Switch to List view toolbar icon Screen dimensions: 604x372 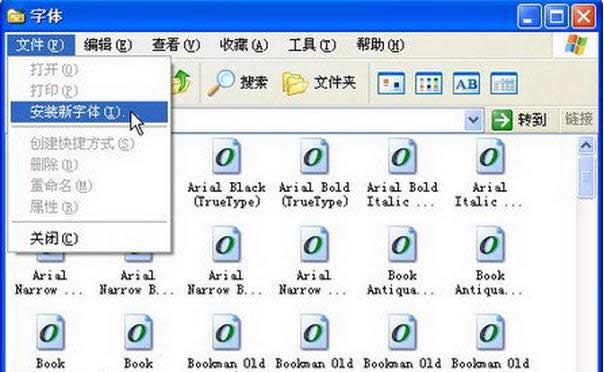(x=428, y=83)
